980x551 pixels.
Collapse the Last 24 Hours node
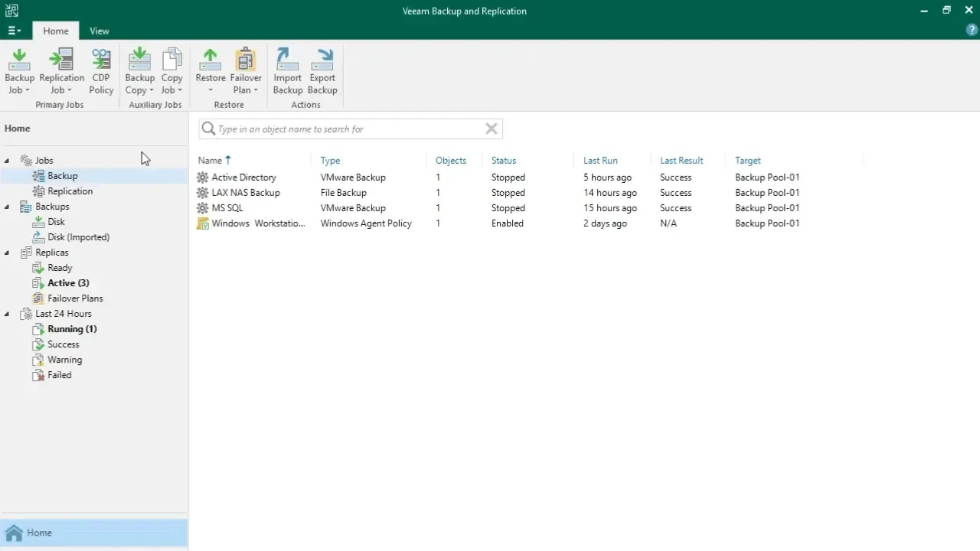point(8,314)
